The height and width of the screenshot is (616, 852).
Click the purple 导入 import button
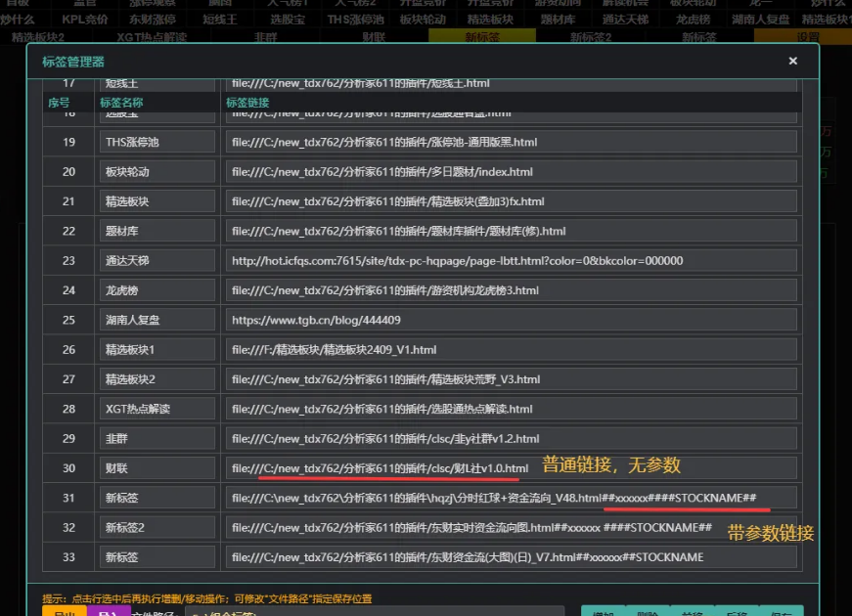(109, 612)
